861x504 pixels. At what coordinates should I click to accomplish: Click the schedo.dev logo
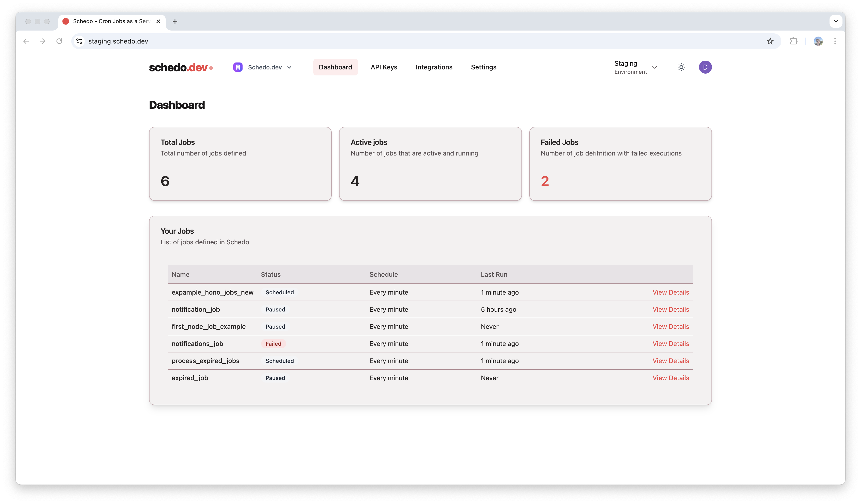tap(181, 67)
